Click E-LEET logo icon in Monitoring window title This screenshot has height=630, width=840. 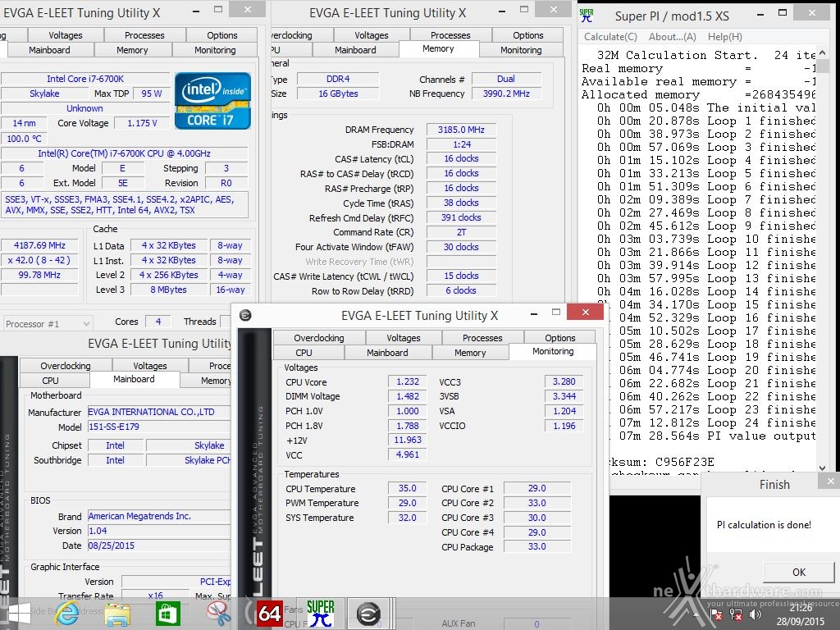point(245,316)
